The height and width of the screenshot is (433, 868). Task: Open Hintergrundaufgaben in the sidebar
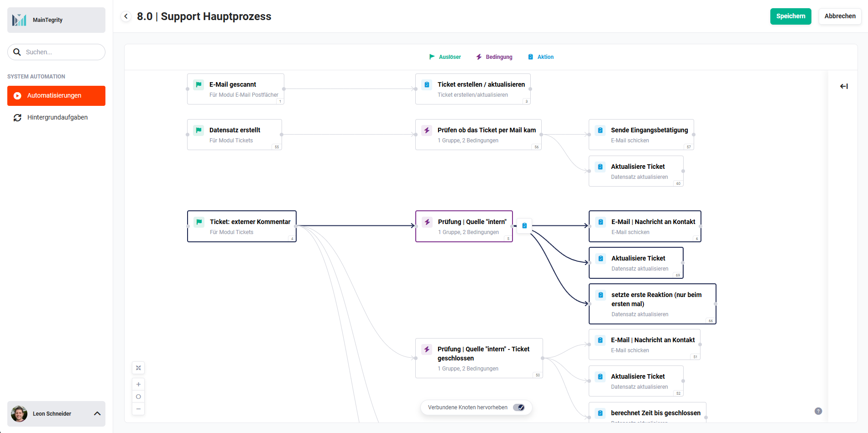click(56, 117)
